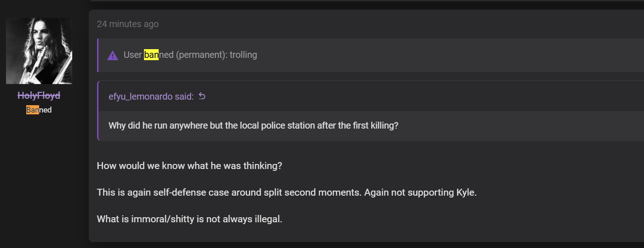Jump to original post via quote arrow icon
Screen dimensions: 644x248
click(x=202, y=96)
